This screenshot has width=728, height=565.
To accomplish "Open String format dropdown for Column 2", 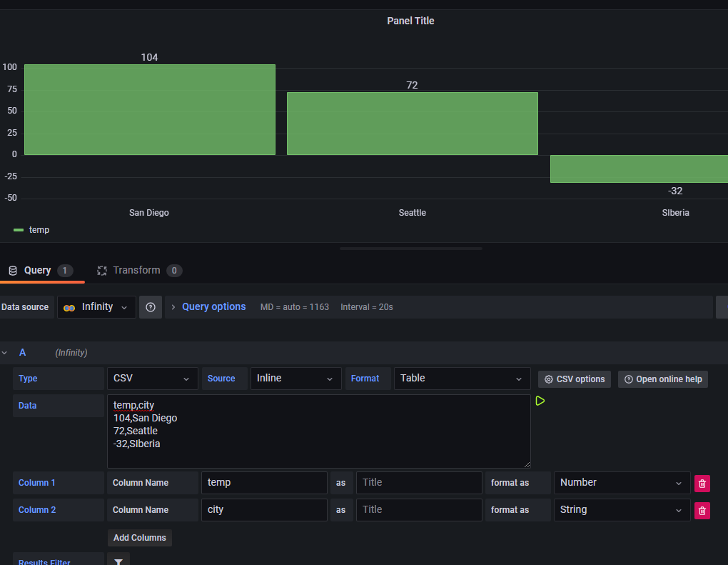I will (x=622, y=510).
